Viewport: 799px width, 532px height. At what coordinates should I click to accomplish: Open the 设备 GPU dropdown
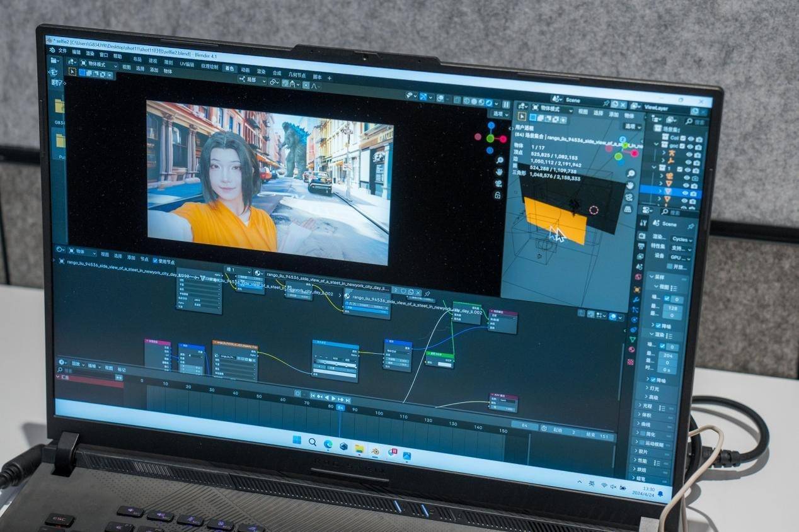click(681, 258)
